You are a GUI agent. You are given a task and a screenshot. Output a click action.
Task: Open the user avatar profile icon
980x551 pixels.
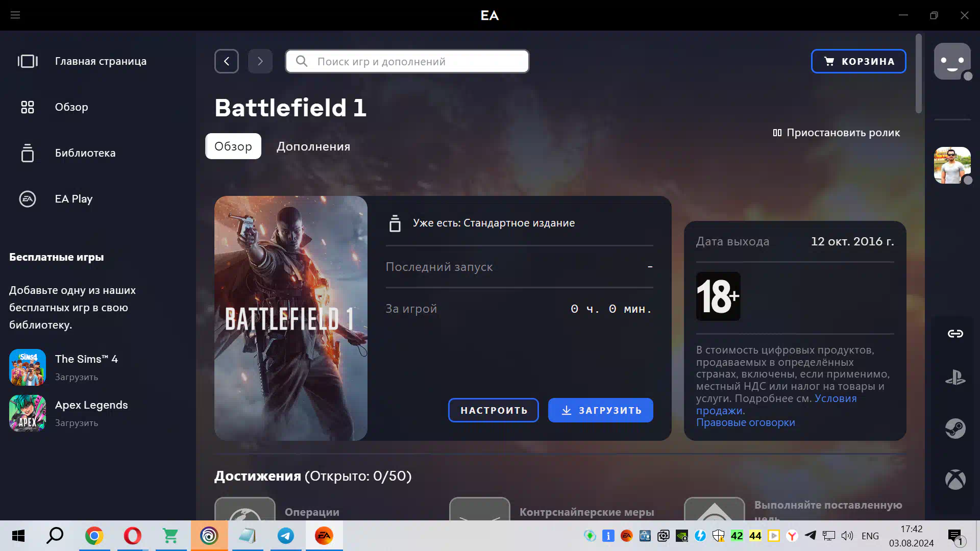(952, 61)
